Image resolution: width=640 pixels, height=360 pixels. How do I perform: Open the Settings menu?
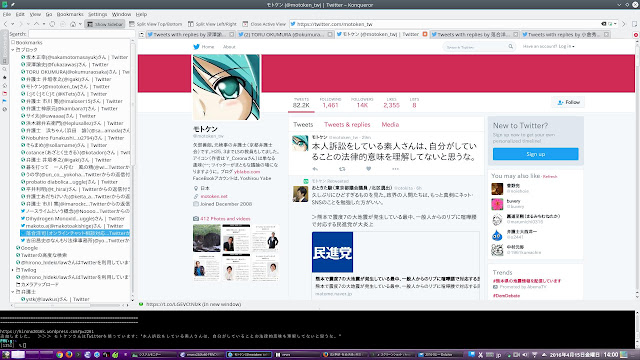[98, 14]
